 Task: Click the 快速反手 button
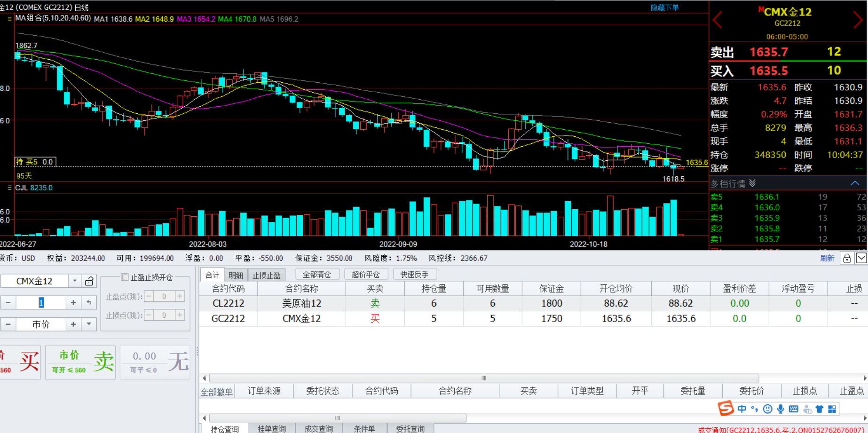(415, 274)
